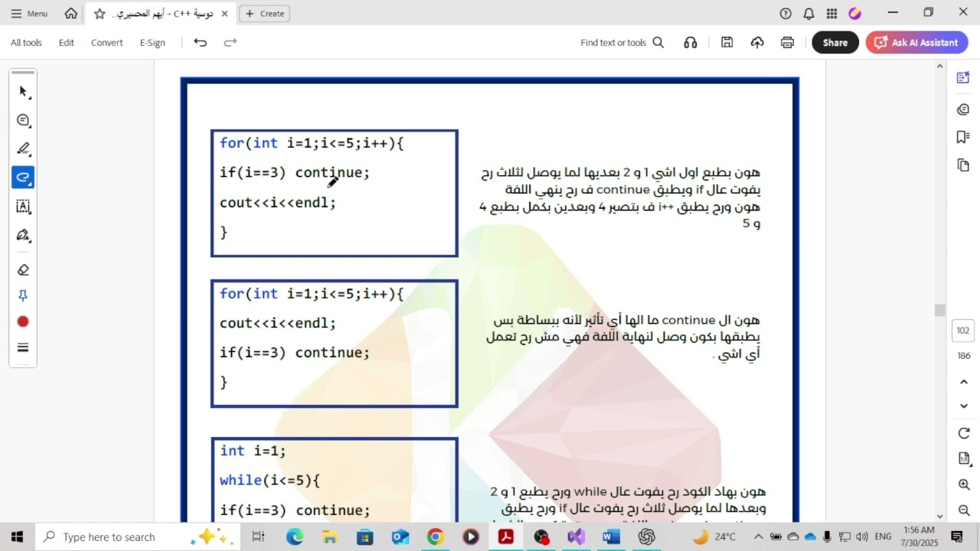Pick the highlighter pen tool
The image size is (980, 551).
(x=23, y=148)
